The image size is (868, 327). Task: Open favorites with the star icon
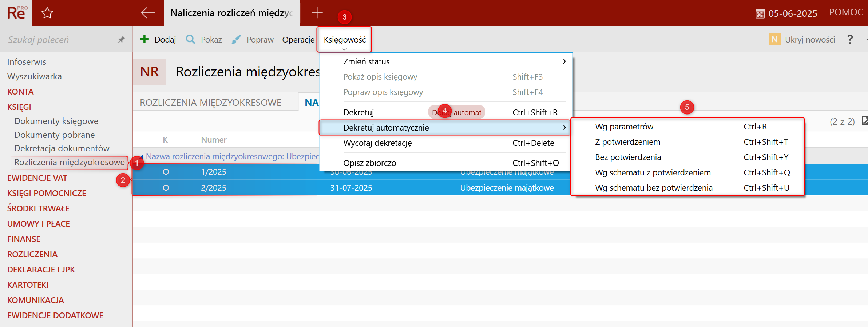tap(47, 13)
